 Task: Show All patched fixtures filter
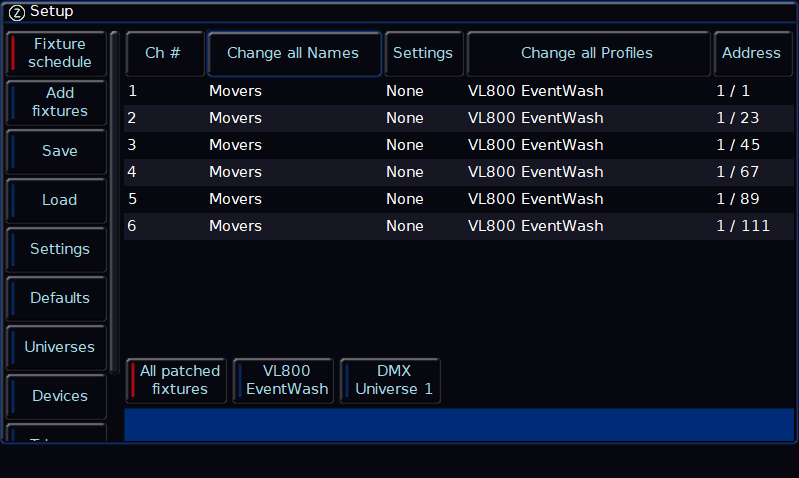point(176,380)
